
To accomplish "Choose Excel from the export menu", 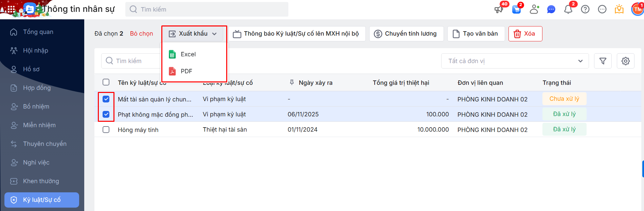I will click(x=194, y=54).
